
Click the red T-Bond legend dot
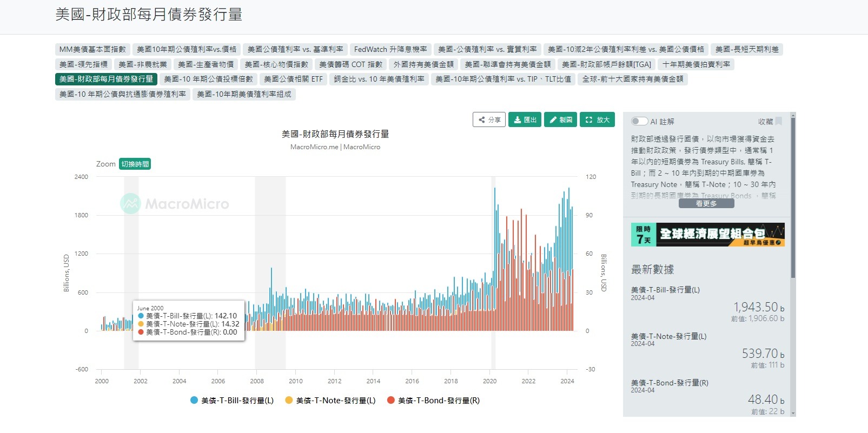tap(391, 400)
